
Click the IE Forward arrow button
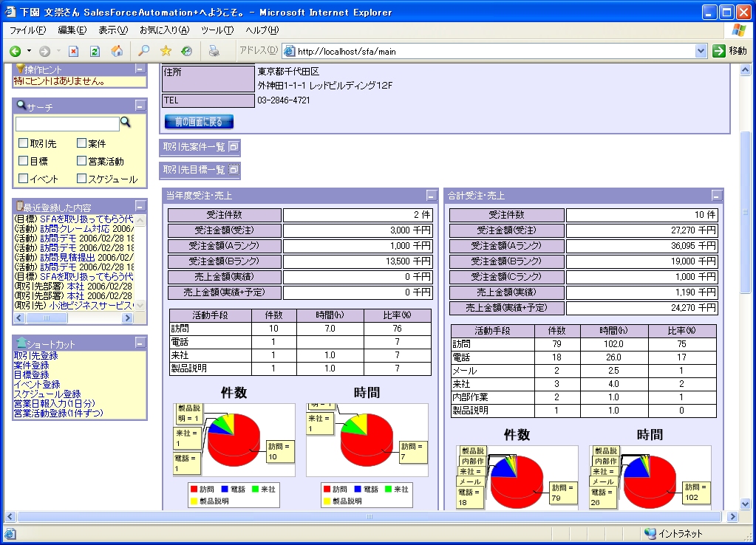(x=45, y=51)
